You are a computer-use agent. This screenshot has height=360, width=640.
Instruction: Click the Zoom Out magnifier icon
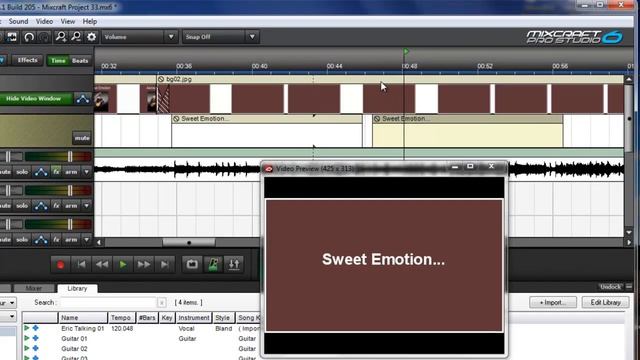click(x=76, y=37)
